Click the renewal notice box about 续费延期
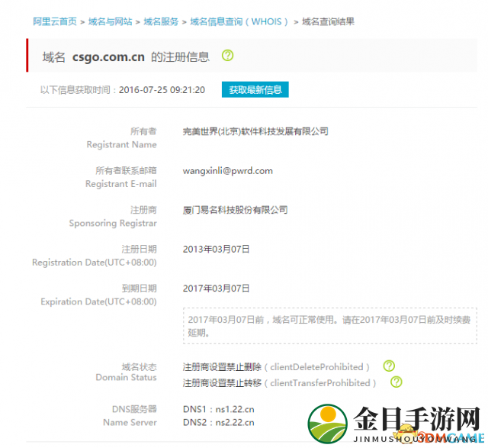This screenshot has width=488, height=448. click(x=330, y=326)
